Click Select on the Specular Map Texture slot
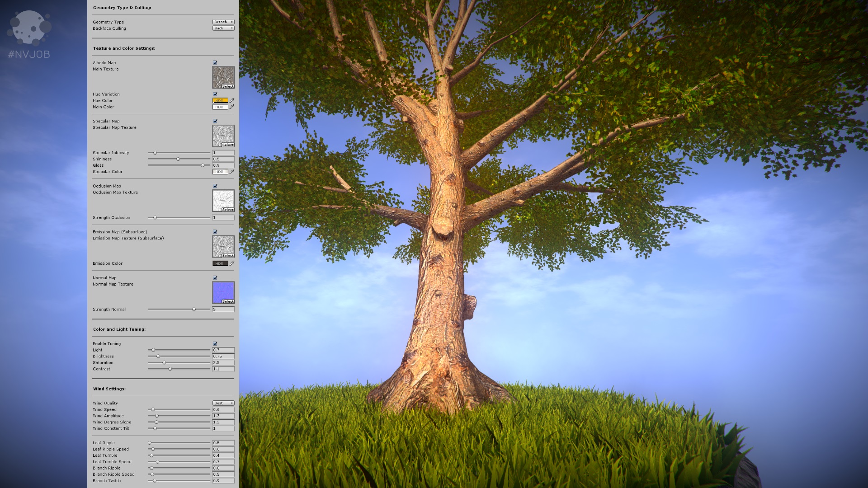This screenshot has width=868, height=488. [228, 145]
